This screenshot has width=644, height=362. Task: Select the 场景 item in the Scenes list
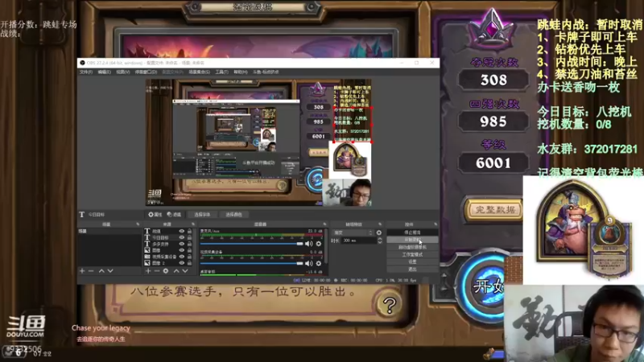(x=109, y=232)
